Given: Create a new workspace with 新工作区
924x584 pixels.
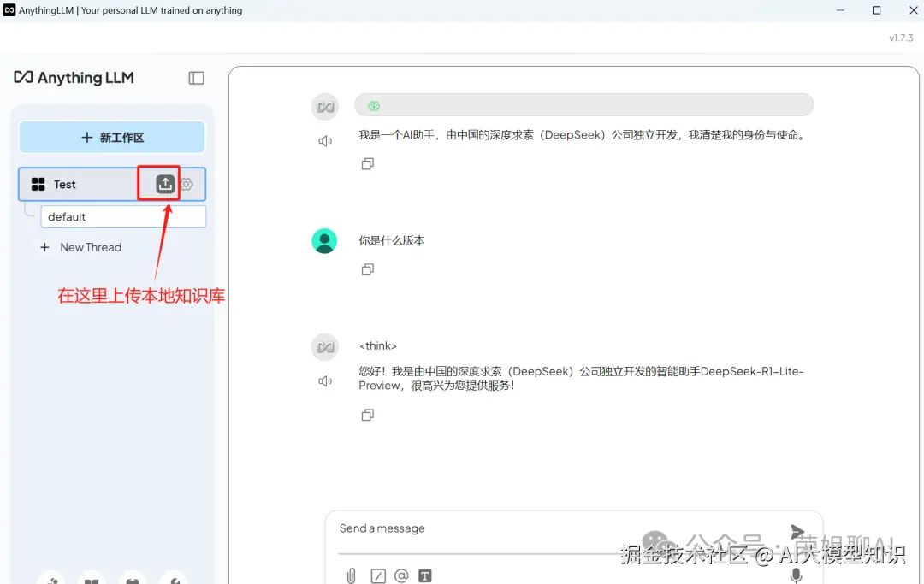Looking at the screenshot, I should pos(112,137).
